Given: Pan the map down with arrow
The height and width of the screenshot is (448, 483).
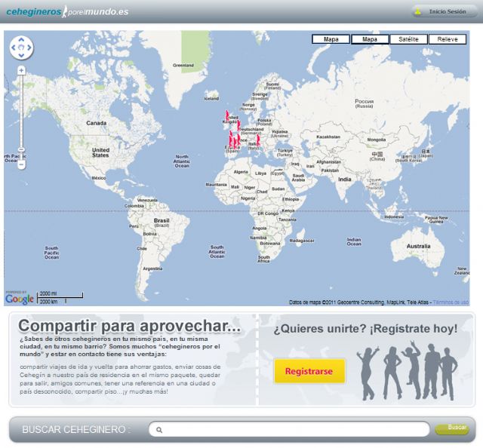Looking at the screenshot, I should pos(21,56).
